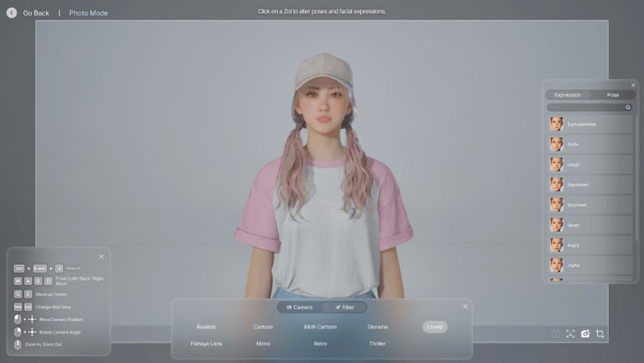The image size is (644, 363).
Task: Enable the B&W Cartoon filter
Action: (320, 327)
